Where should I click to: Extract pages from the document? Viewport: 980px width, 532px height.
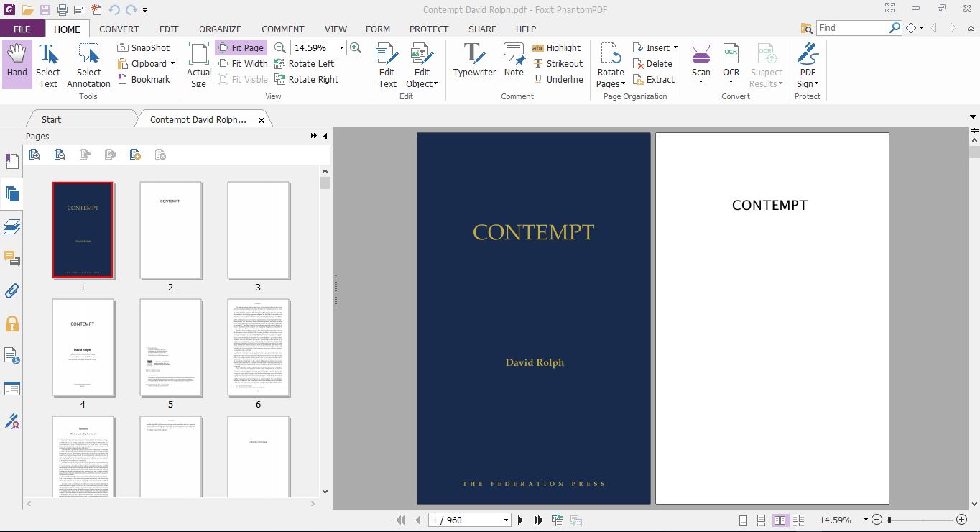pyautogui.click(x=654, y=79)
